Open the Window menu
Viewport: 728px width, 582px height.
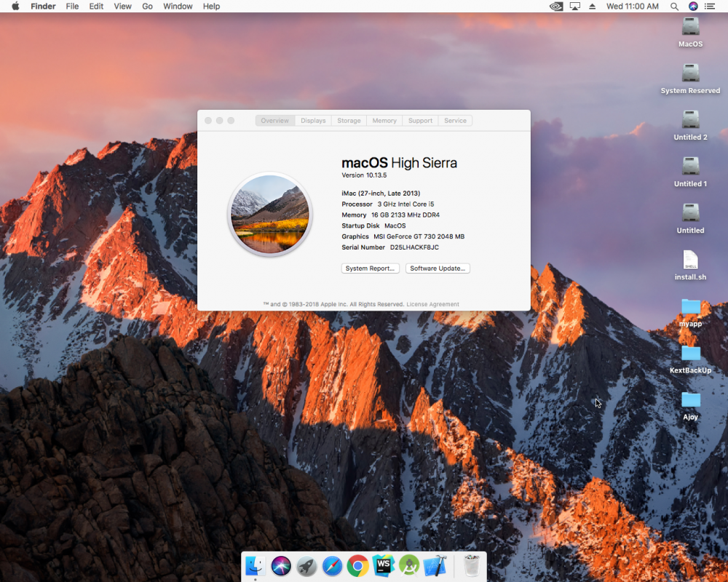(x=178, y=7)
